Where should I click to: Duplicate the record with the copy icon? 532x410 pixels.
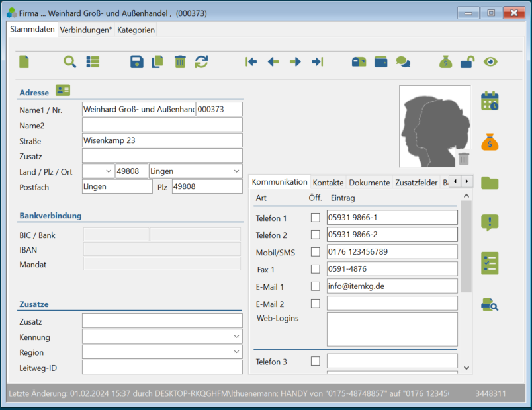157,61
